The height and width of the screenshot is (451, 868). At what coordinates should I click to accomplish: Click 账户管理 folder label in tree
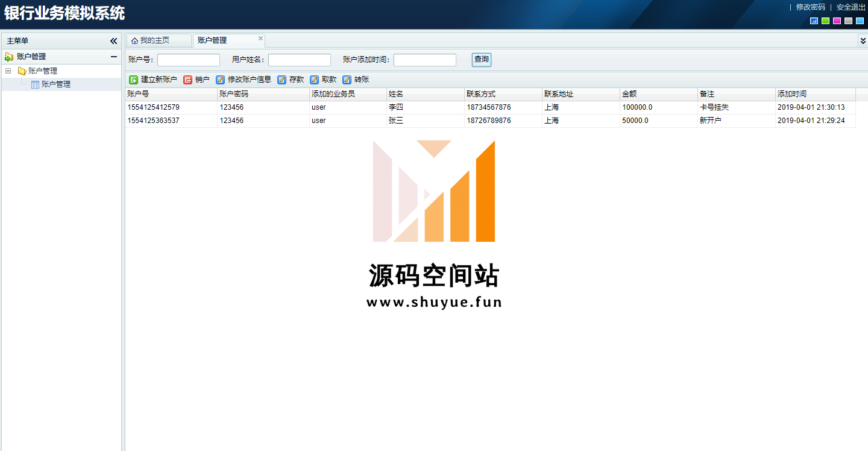43,71
